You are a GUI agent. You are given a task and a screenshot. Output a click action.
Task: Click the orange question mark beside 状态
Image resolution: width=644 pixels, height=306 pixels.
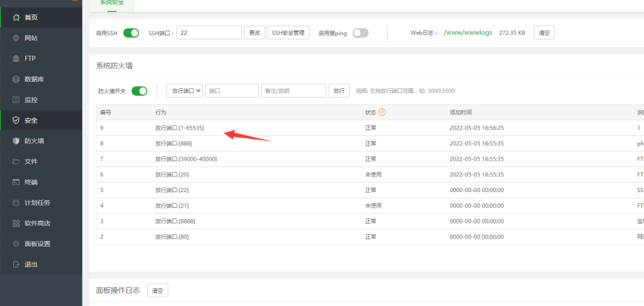pyautogui.click(x=382, y=112)
